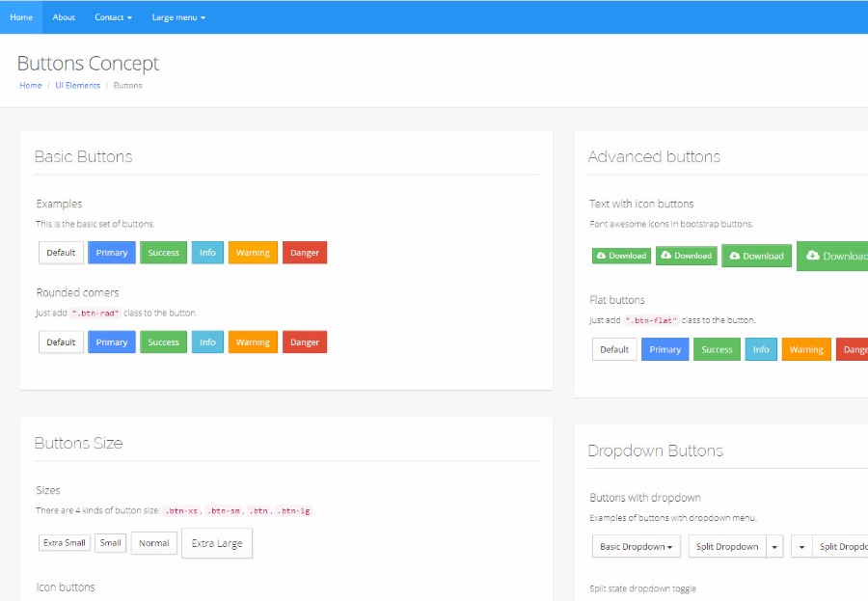
Task: Go to the Home tab in navbar
Action: pyautogui.click(x=21, y=17)
